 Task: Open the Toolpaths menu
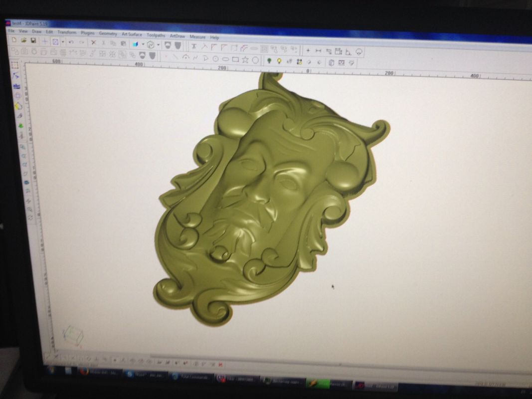pos(156,35)
